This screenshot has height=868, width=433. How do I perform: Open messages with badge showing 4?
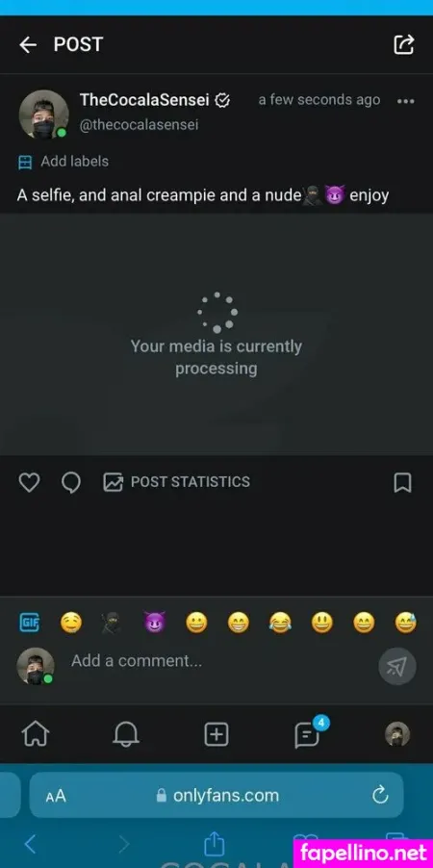pyautogui.click(x=308, y=734)
